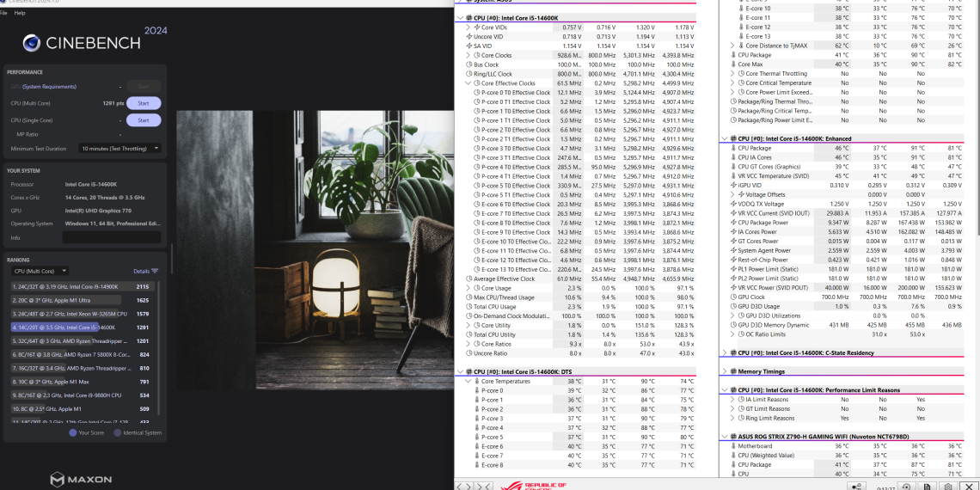980x490 pixels.
Task: Open the Help menu in Cinebench
Action: (20, 13)
